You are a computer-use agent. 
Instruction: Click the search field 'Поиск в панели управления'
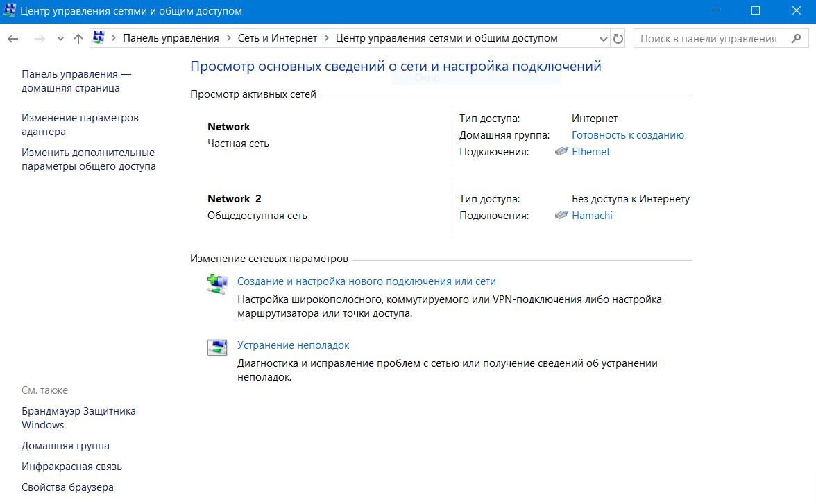tap(721, 39)
